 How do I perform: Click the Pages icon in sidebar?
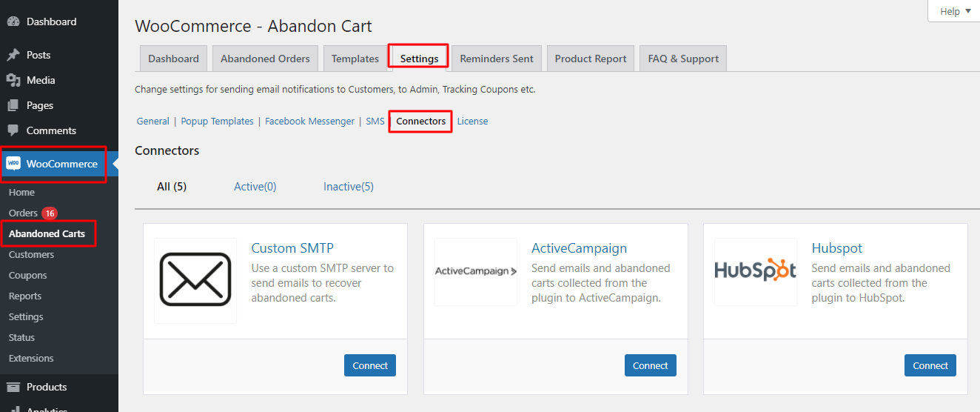pyautogui.click(x=13, y=105)
